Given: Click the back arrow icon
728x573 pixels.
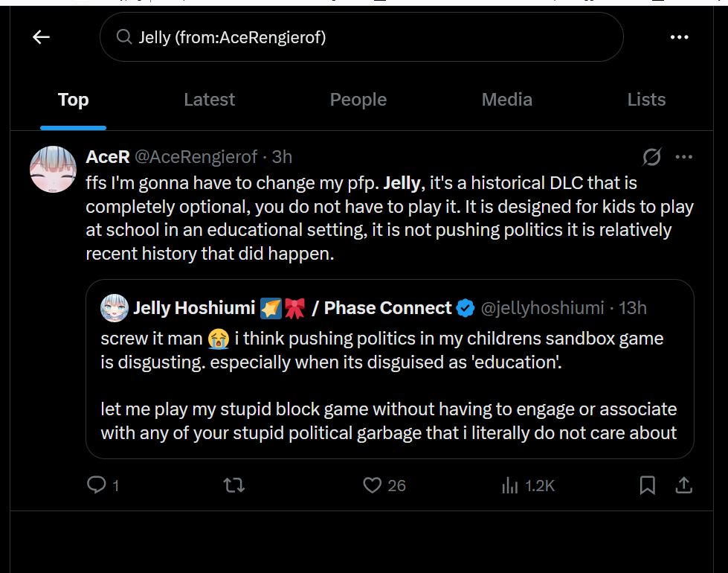Looking at the screenshot, I should [x=41, y=37].
